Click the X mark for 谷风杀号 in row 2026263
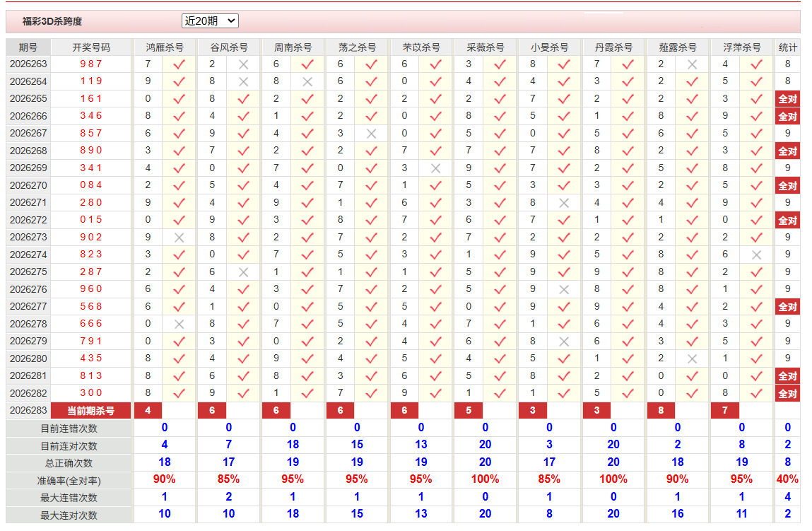This screenshot has width=812, height=531. click(243, 64)
